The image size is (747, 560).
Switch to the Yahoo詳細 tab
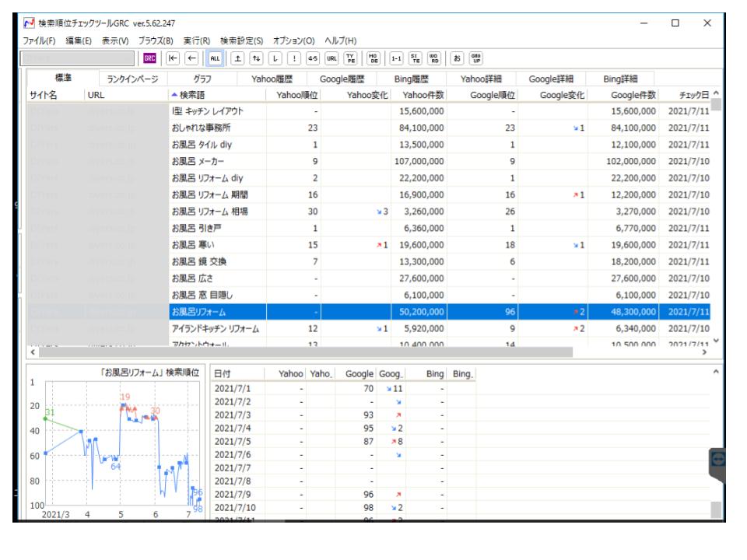(481, 79)
